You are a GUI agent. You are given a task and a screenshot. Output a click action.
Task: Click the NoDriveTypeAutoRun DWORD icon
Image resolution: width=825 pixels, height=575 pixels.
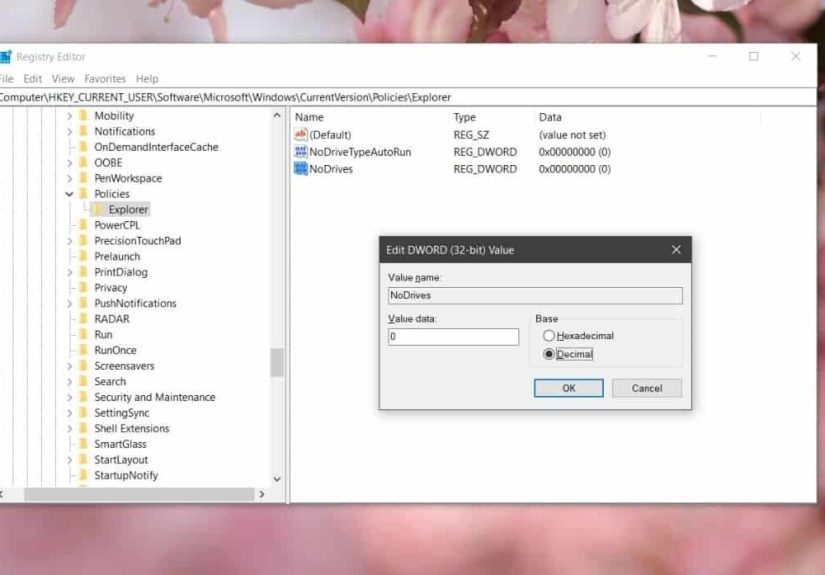[300, 152]
